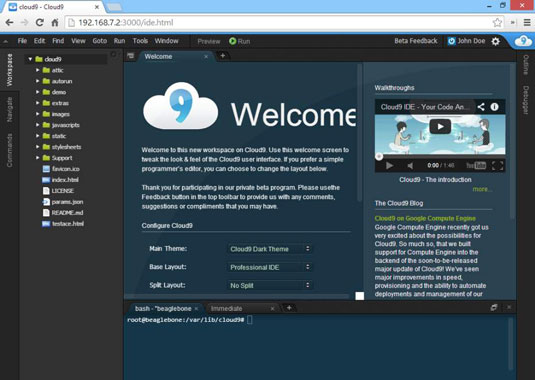Click the video share icon
The image size is (535, 380).
481,107
